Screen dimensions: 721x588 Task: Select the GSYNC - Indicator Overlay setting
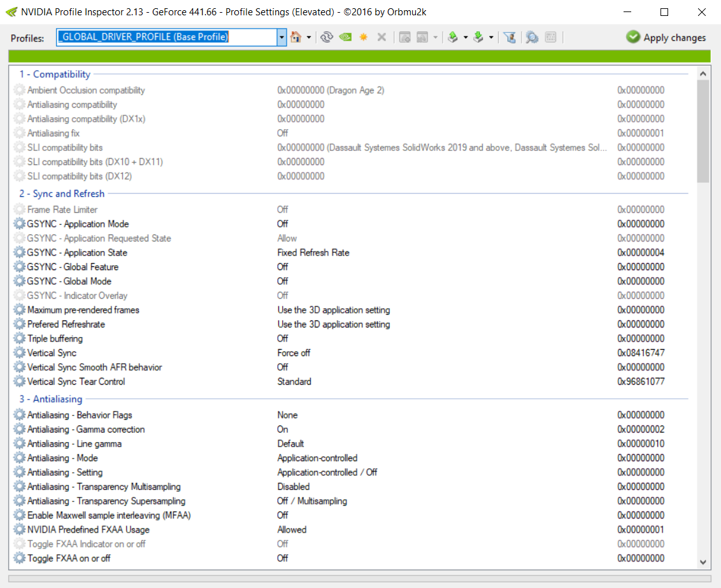77,296
